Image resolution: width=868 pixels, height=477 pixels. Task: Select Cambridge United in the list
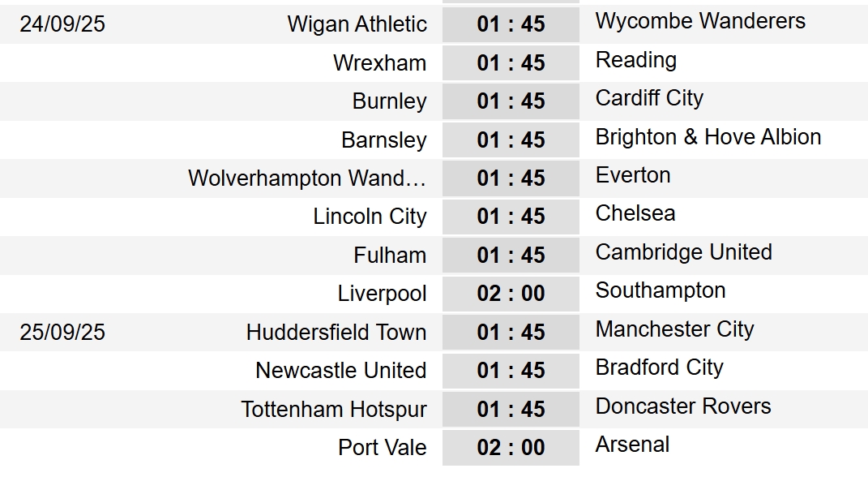point(684,252)
